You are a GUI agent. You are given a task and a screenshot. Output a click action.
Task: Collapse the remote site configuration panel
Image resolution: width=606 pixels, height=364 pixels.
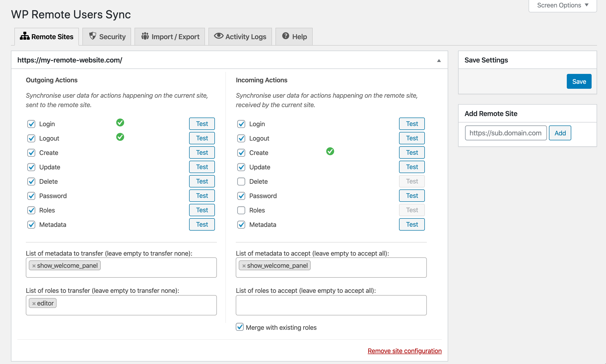tap(438, 60)
